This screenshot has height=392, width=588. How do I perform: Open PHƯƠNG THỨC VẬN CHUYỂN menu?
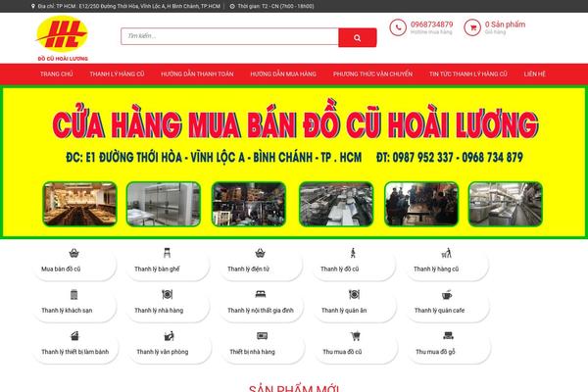coord(372,74)
